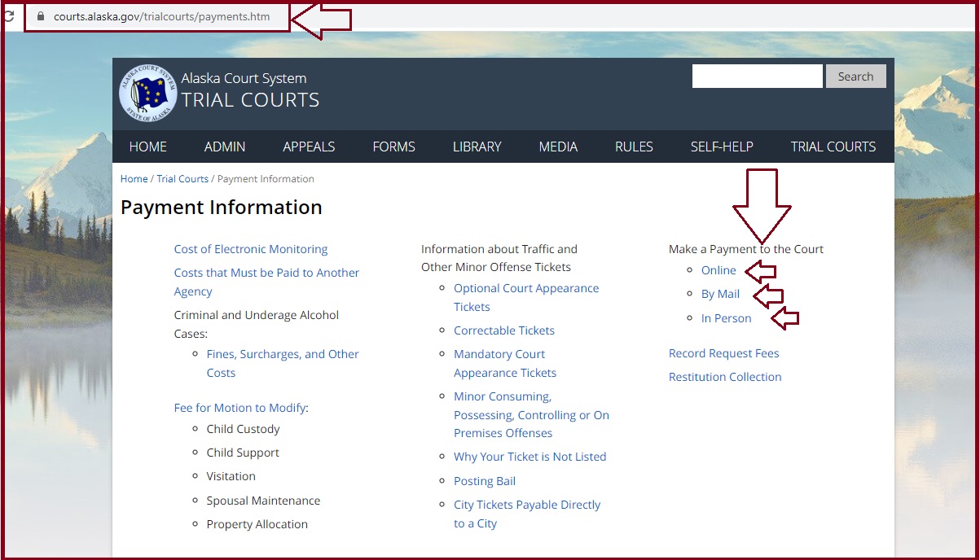Go to SELF-HELP in navigation bar

point(722,147)
